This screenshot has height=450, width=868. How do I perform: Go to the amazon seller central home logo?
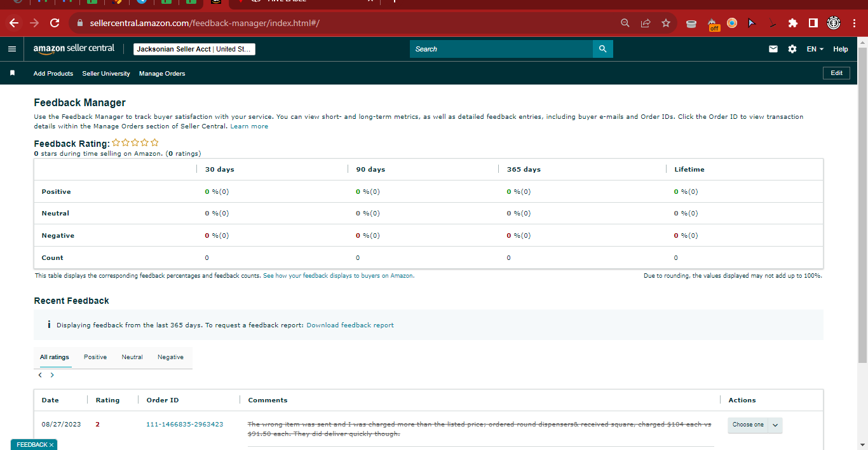pyautogui.click(x=74, y=49)
